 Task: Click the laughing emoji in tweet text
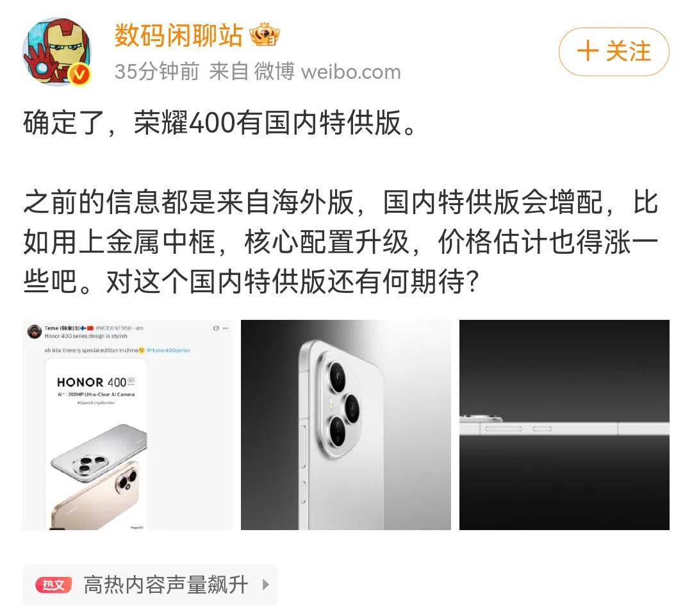pos(141,350)
